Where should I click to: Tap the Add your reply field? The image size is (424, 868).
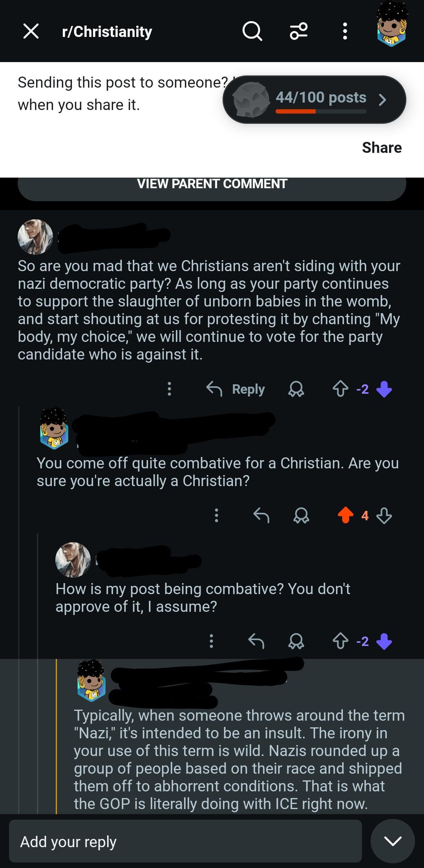pos(185,842)
